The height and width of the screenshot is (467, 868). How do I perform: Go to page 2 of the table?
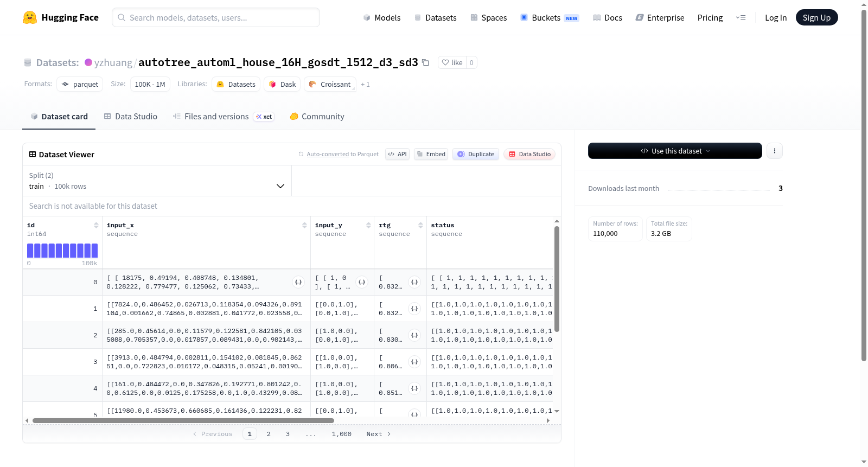pyautogui.click(x=269, y=434)
